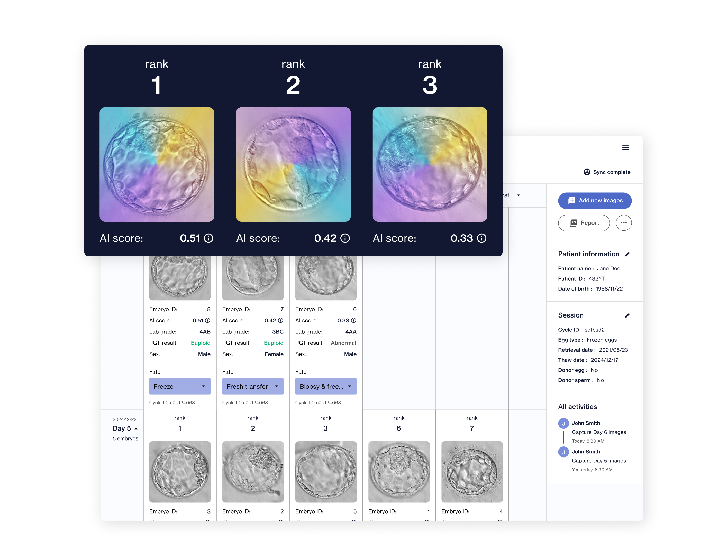The width and height of the screenshot is (728, 560).
Task: Click the Sync complete status icon
Action: click(x=587, y=172)
